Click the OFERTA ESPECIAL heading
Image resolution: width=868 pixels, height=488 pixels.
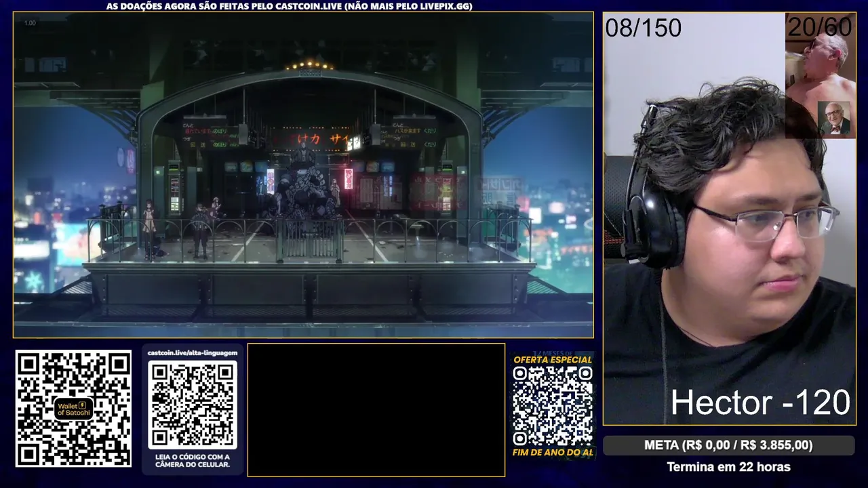click(x=553, y=360)
